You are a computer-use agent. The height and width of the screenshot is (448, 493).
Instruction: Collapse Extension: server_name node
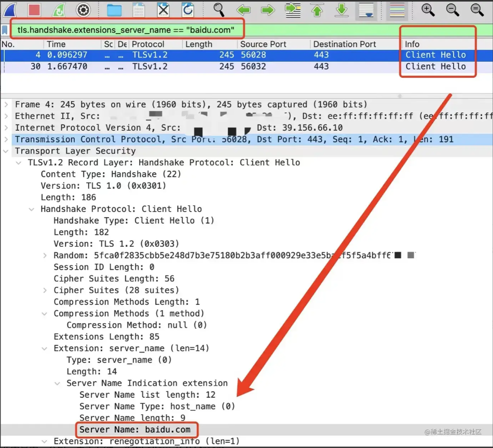(45, 348)
